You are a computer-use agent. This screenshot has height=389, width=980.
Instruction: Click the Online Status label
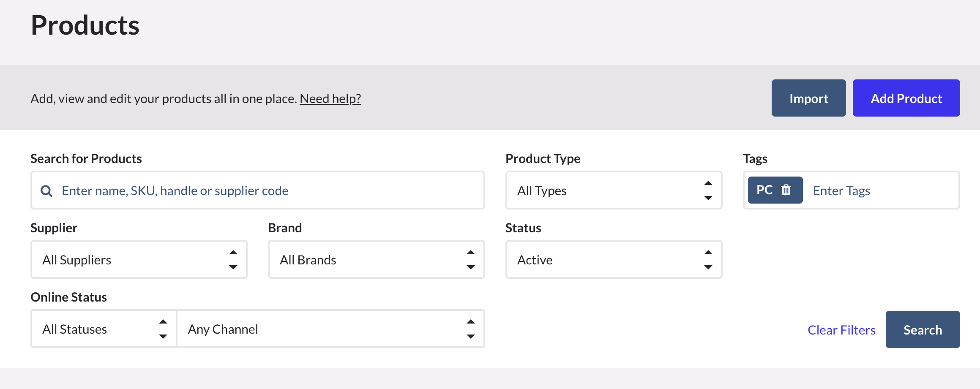pyautogui.click(x=68, y=297)
